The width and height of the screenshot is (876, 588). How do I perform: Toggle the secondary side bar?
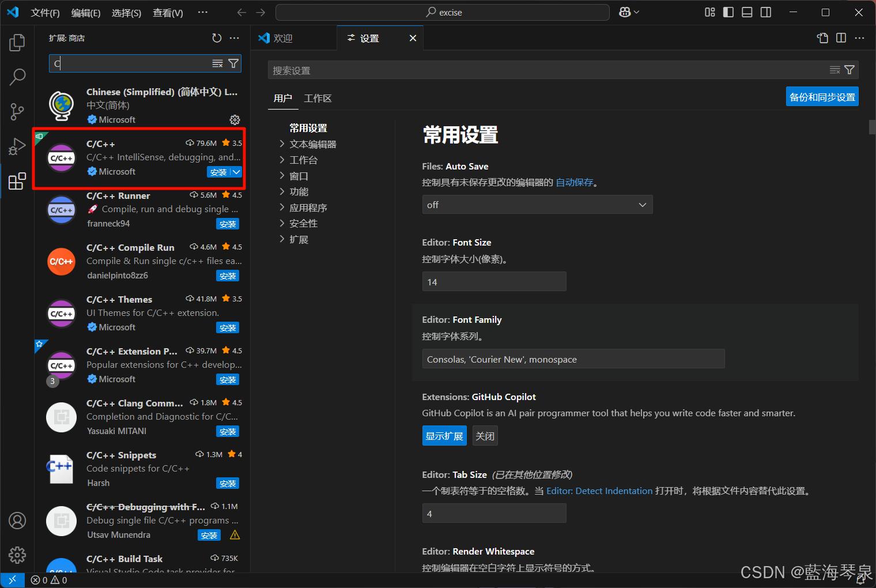(766, 12)
